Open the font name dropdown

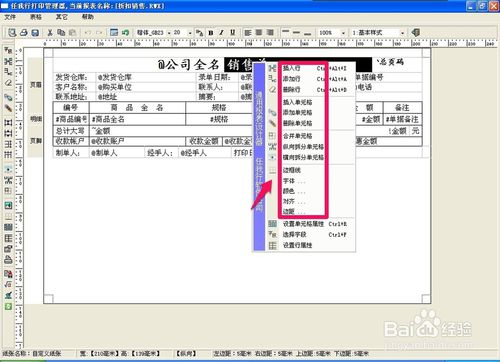click(x=169, y=33)
